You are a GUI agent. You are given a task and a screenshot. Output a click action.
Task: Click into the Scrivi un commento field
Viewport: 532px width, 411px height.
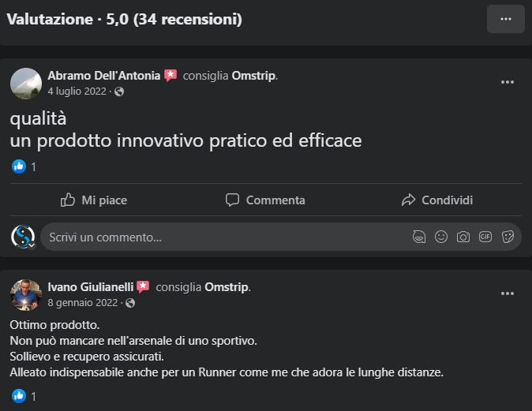(226, 237)
